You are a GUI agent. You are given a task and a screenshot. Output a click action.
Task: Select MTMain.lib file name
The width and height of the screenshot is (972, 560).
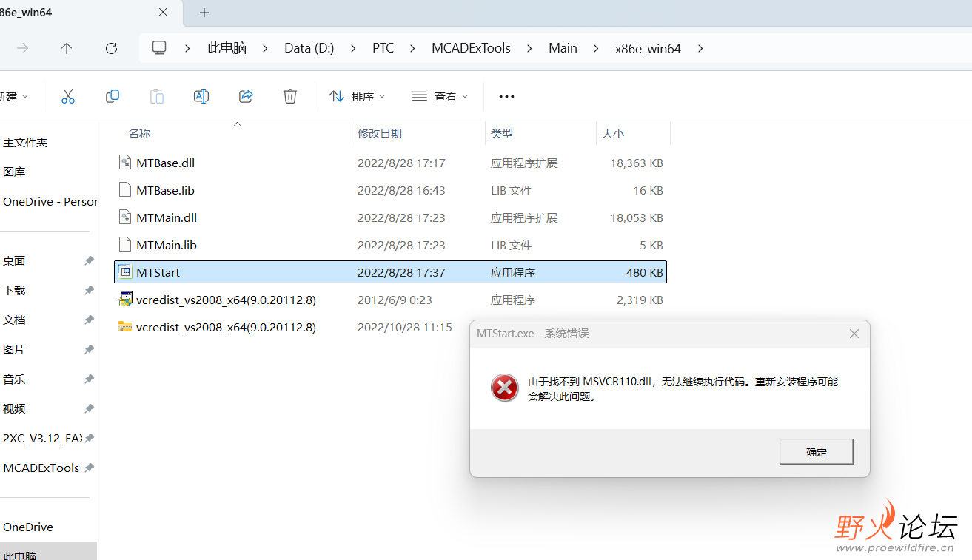[x=167, y=245]
